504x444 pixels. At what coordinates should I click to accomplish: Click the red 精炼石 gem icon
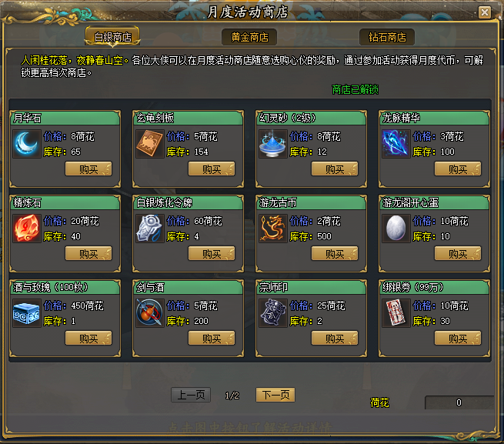(x=27, y=229)
